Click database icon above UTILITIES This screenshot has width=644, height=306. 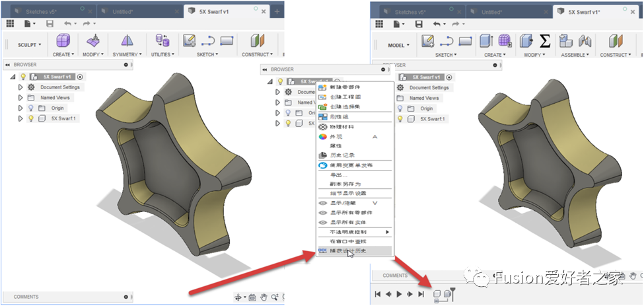[x=162, y=41]
